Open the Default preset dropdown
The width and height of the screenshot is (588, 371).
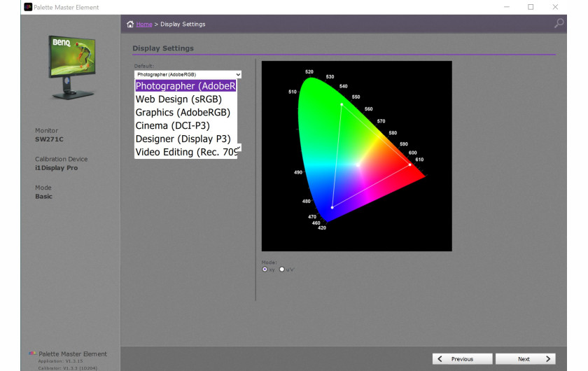pyautogui.click(x=188, y=75)
